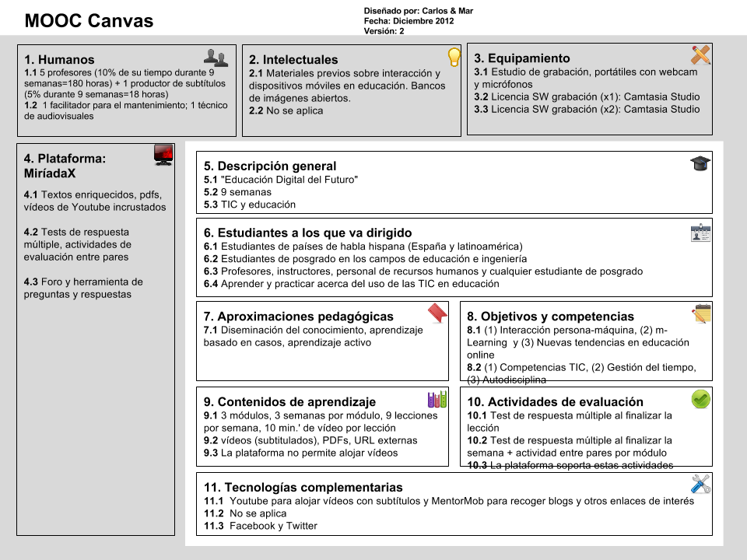This screenshot has width=747, height=560.
Task: Click the two-people icon in Humanos
Action: click(x=216, y=58)
